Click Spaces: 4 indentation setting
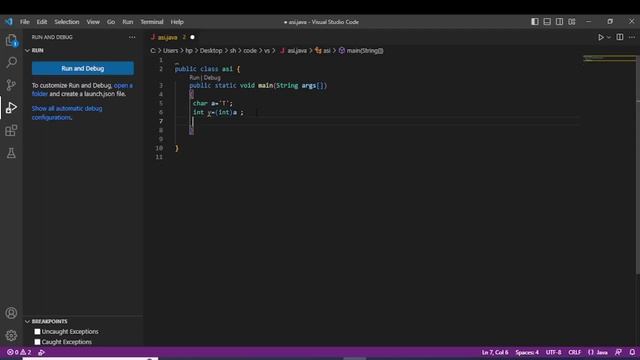The image size is (640, 360). [527, 352]
